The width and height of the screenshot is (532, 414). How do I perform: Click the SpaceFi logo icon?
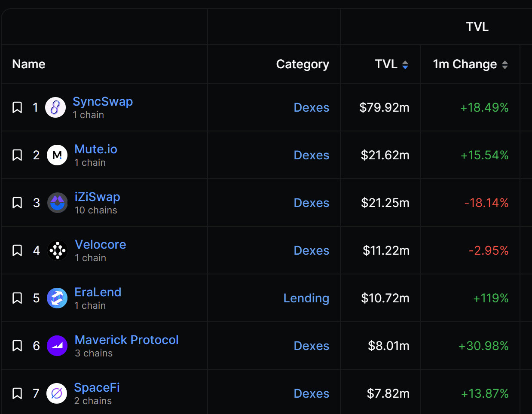[57, 393]
